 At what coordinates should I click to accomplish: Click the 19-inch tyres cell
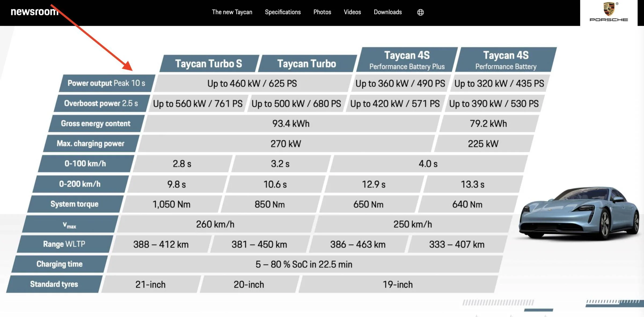[398, 284]
